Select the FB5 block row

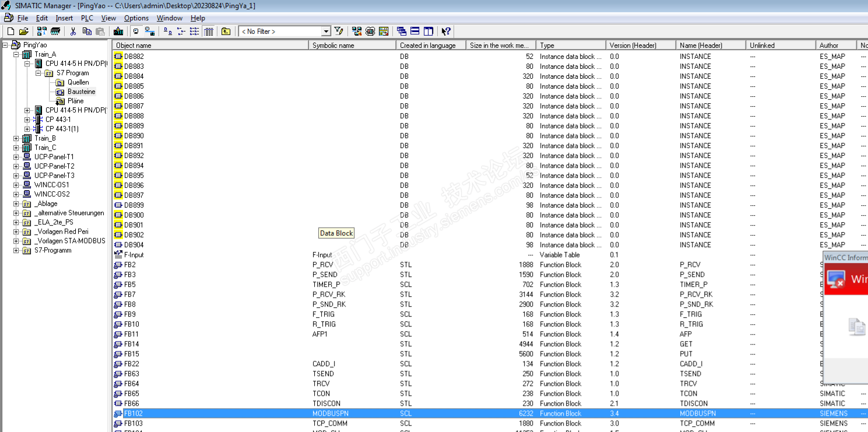[x=468, y=285]
